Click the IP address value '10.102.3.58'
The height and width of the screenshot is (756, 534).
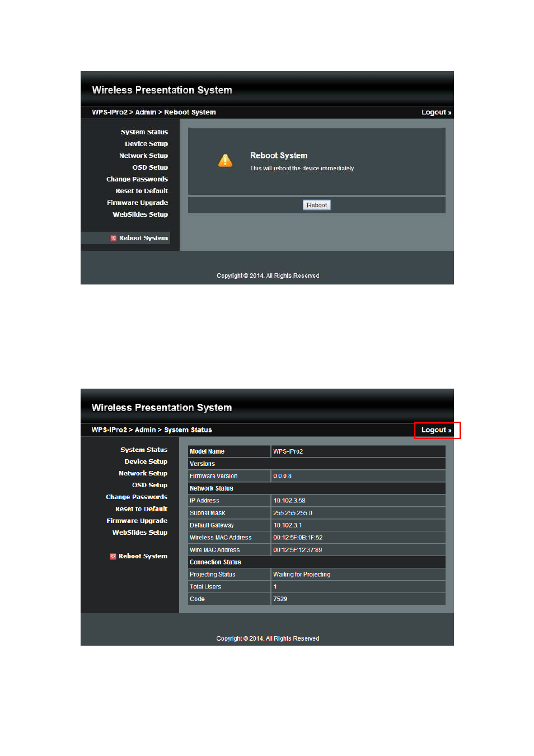point(358,501)
